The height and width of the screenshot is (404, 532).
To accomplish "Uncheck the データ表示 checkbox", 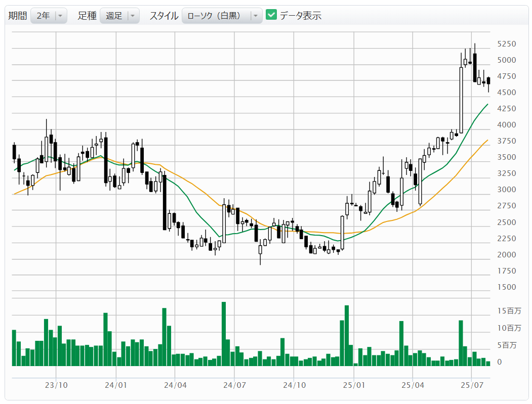I will pyautogui.click(x=271, y=15).
